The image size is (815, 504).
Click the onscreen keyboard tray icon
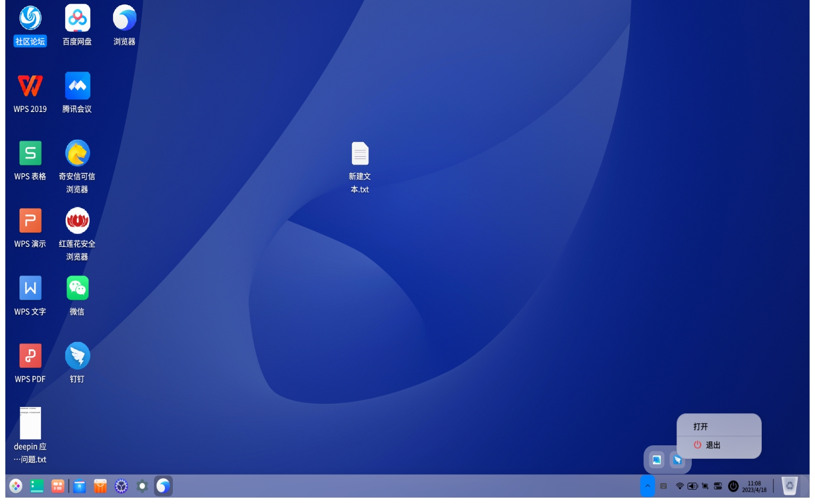point(664,486)
